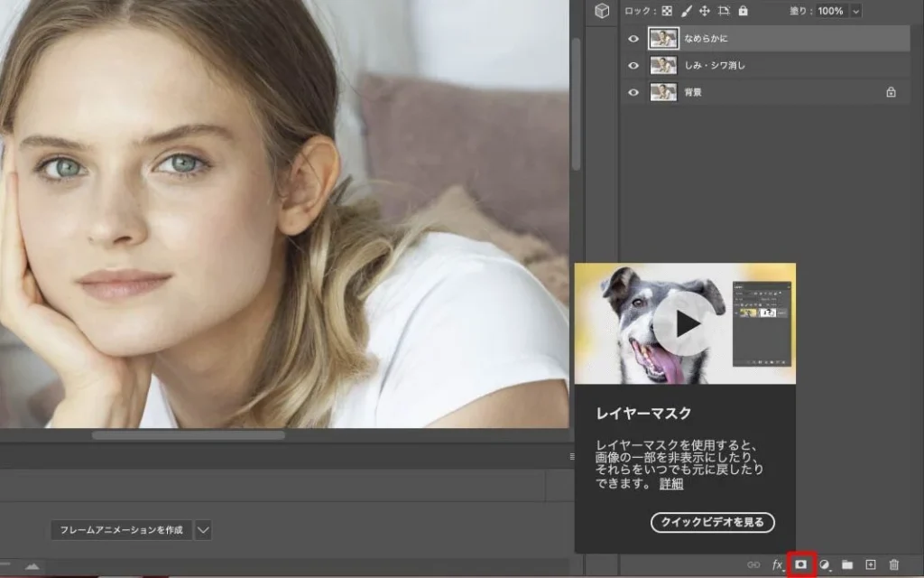The height and width of the screenshot is (578, 924).
Task: Open the timeline panel menu icon
Action: [x=571, y=457]
